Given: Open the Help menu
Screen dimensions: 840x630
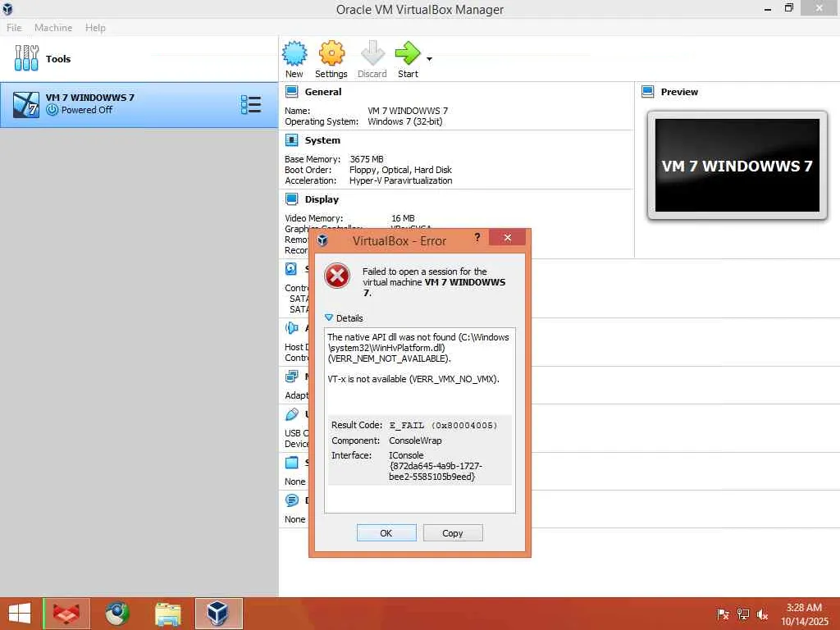Looking at the screenshot, I should [x=95, y=27].
